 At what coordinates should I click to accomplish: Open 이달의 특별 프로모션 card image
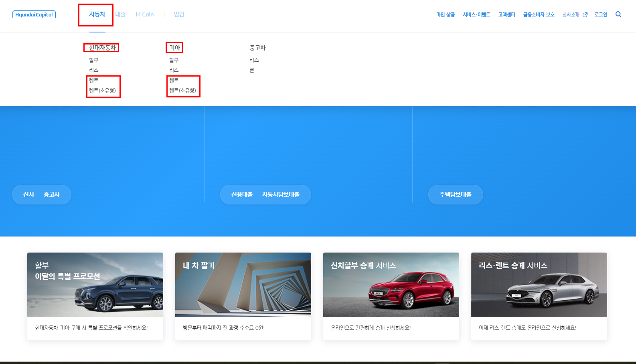tap(95, 285)
